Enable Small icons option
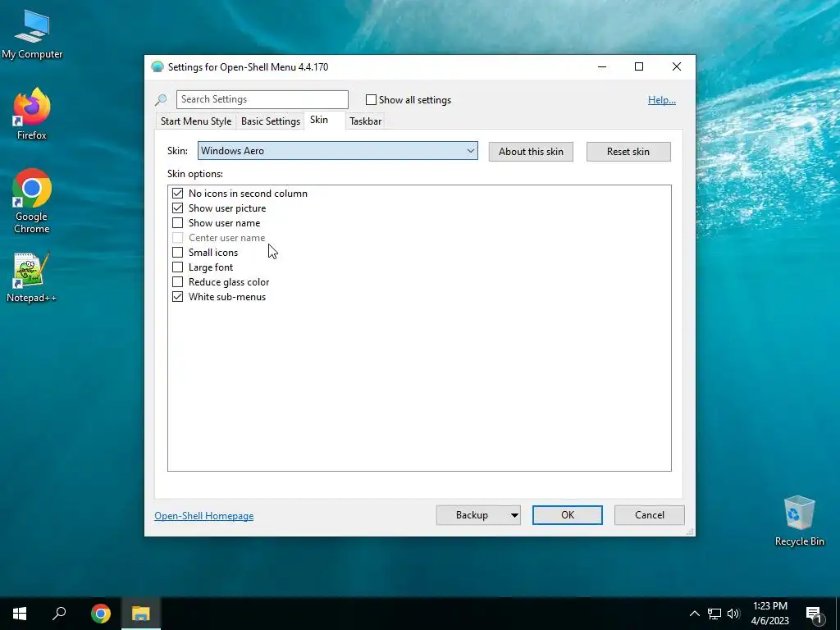This screenshot has width=840, height=630. tap(177, 253)
